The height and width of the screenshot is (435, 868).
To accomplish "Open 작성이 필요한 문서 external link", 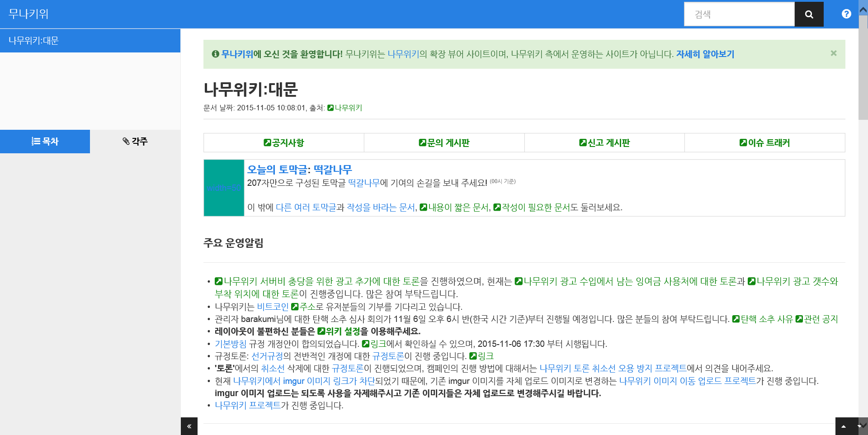I will click(531, 207).
